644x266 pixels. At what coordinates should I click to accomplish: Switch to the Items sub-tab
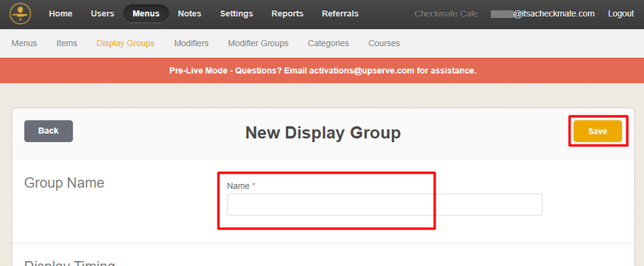(x=66, y=43)
